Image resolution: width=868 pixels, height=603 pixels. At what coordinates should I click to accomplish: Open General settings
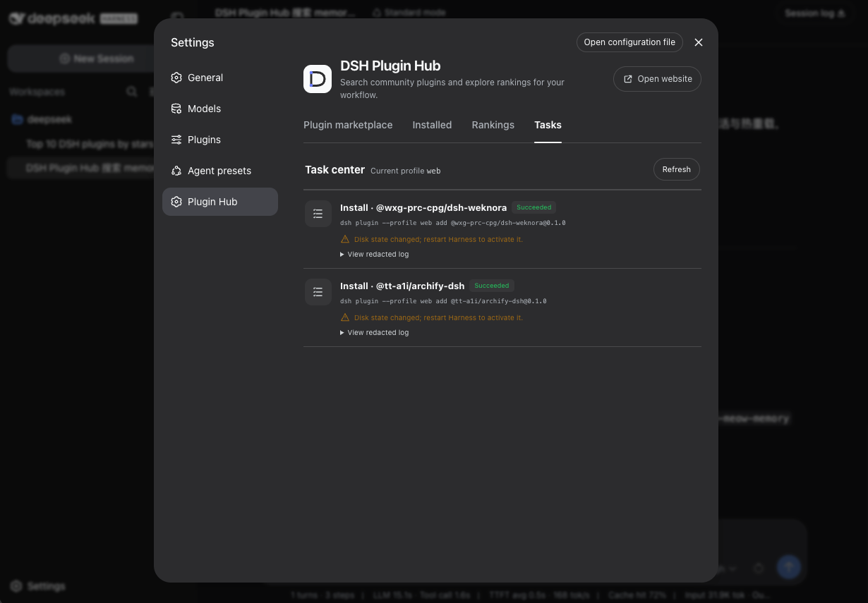tap(219, 78)
